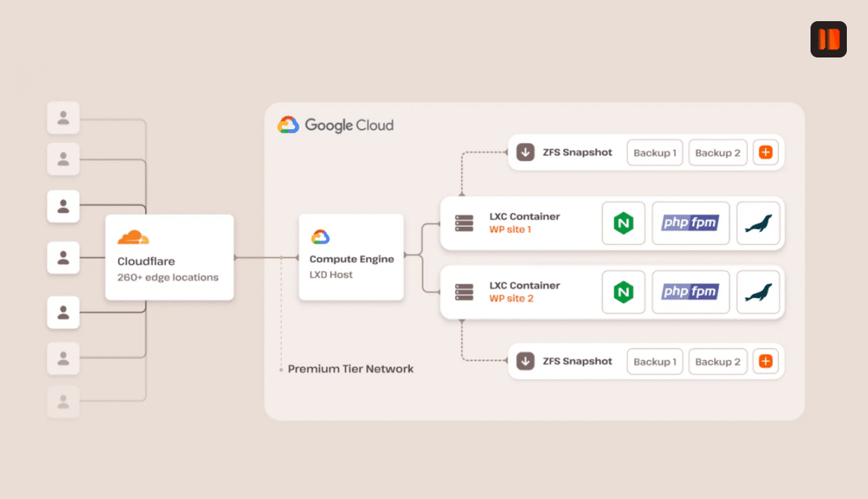
Task: Select the php fpm badge for WP site 2
Action: pyautogui.click(x=690, y=292)
